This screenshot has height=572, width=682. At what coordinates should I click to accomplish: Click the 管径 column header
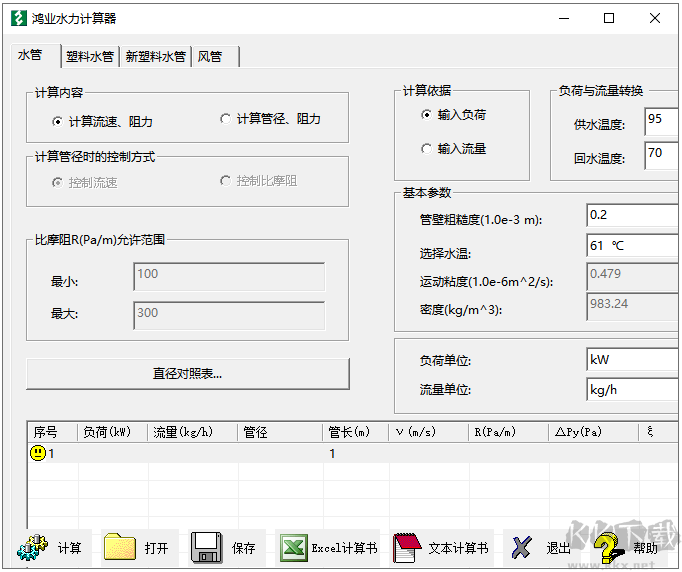[x=280, y=432]
